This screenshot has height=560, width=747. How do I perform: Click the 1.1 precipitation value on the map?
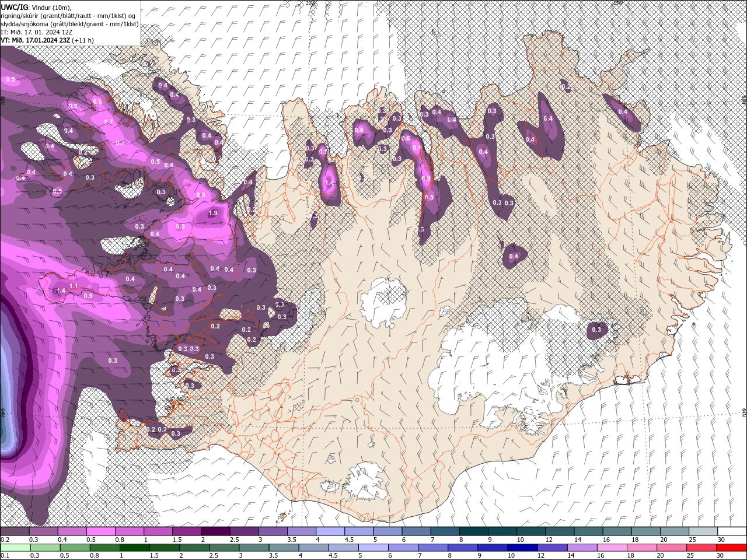click(x=74, y=286)
